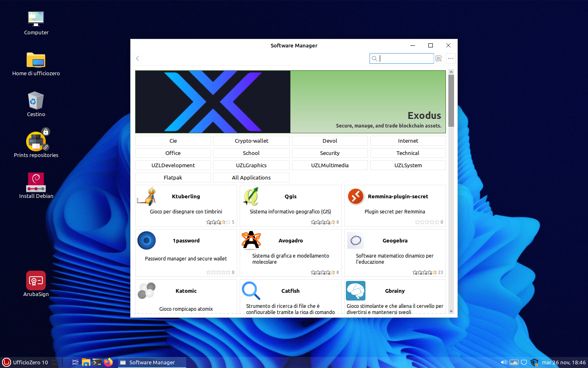Open the Office category
The width and height of the screenshot is (588, 368).
pos(173,153)
